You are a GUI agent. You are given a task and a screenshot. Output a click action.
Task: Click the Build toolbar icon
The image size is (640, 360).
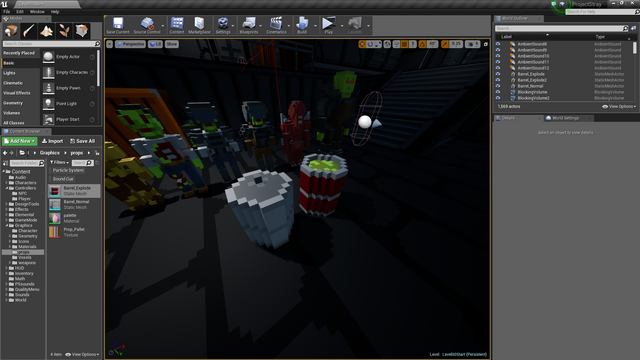(x=302, y=25)
